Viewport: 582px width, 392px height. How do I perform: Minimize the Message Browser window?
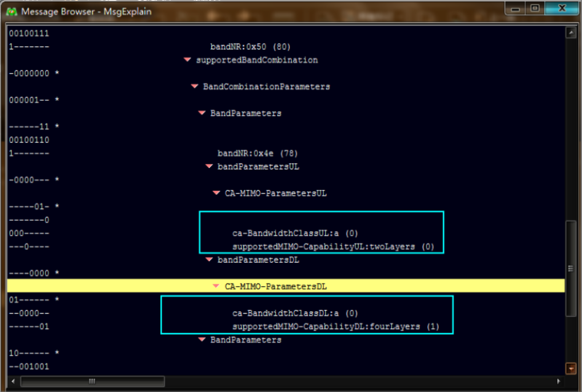515,8
